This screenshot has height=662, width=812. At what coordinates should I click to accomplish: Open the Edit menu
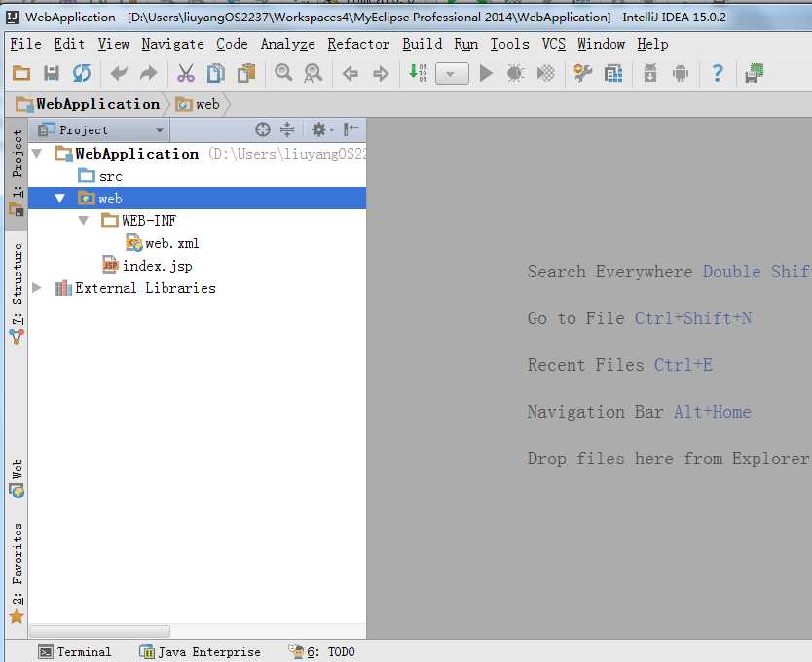tap(69, 44)
